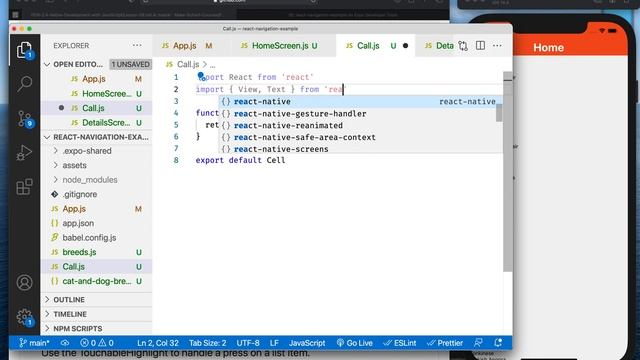Click the UTF-8 encoding selector
The width and height of the screenshot is (640, 360).
click(x=248, y=343)
